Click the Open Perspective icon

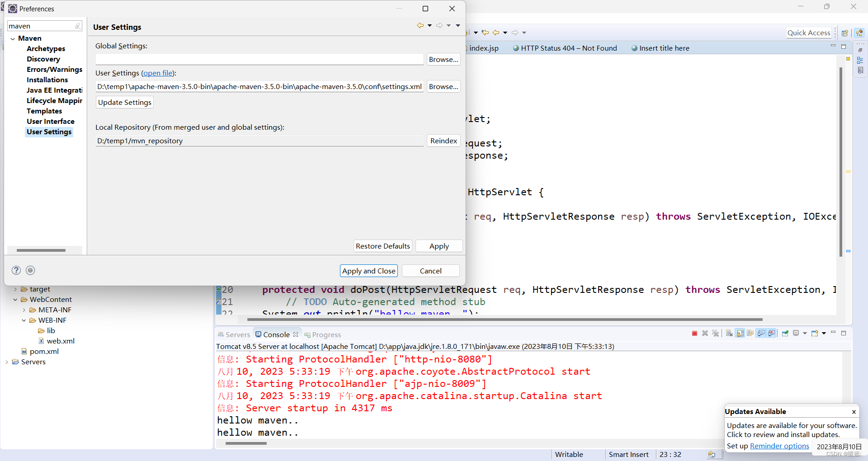(x=844, y=33)
